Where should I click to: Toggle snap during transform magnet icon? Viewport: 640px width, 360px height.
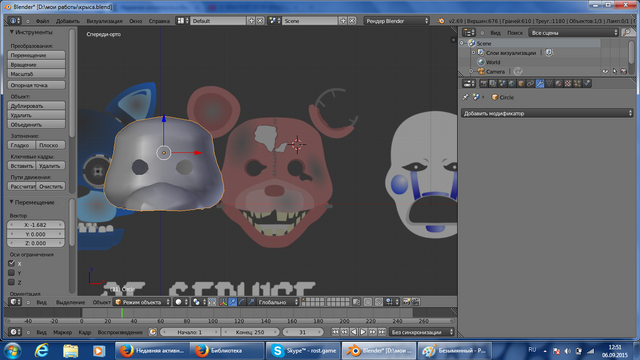[x=379, y=302]
